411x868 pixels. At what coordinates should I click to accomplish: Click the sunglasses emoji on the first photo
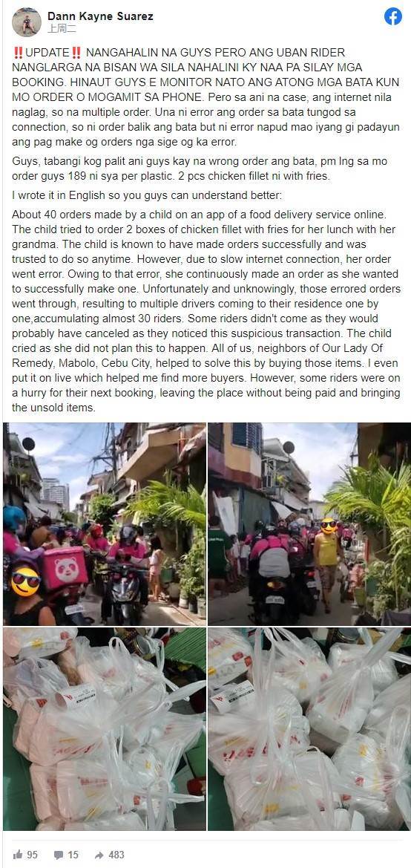click(25, 581)
